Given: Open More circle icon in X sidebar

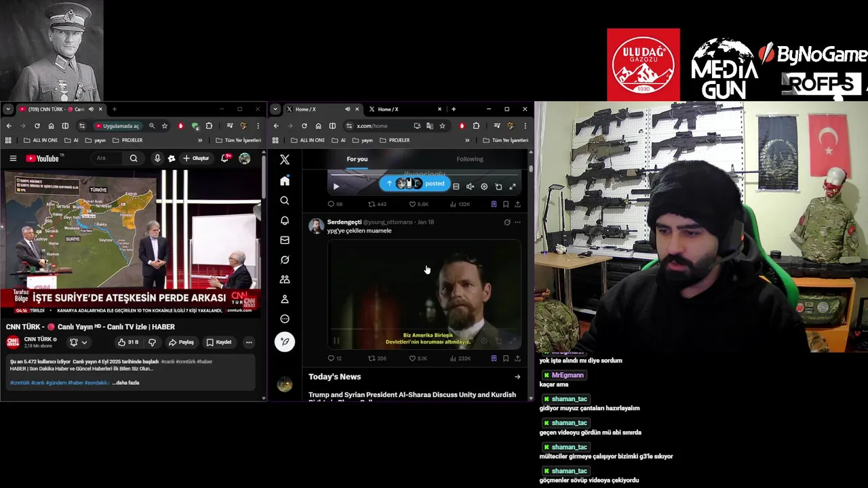Looking at the screenshot, I should tap(285, 319).
